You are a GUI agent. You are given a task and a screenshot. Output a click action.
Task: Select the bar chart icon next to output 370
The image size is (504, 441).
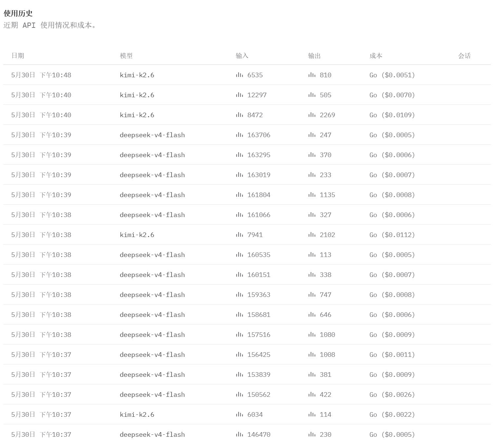coord(312,155)
